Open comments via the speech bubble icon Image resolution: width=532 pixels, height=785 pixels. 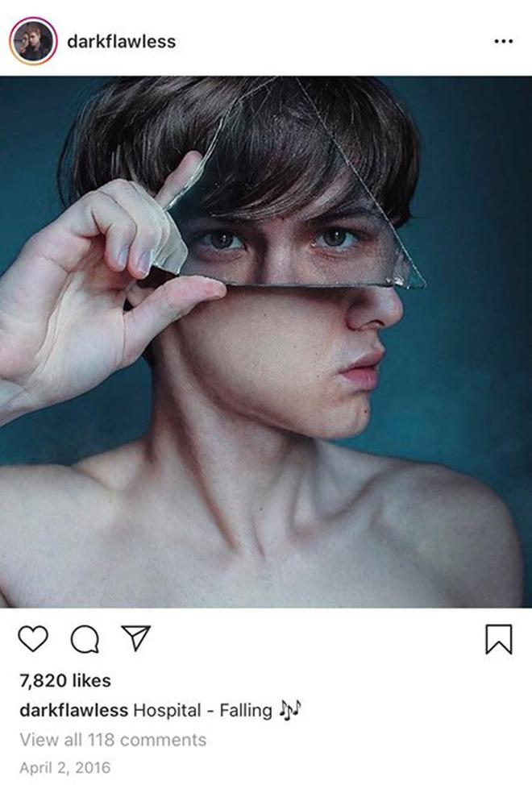pyautogui.click(x=83, y=640)
